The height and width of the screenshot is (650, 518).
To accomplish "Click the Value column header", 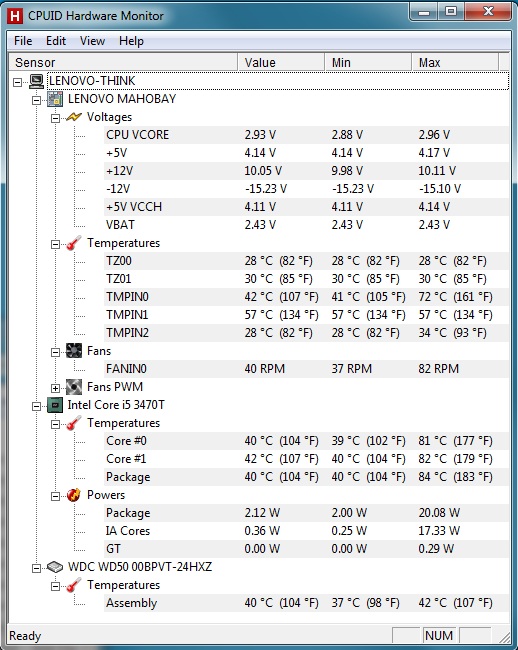I will tap(281, 63).
